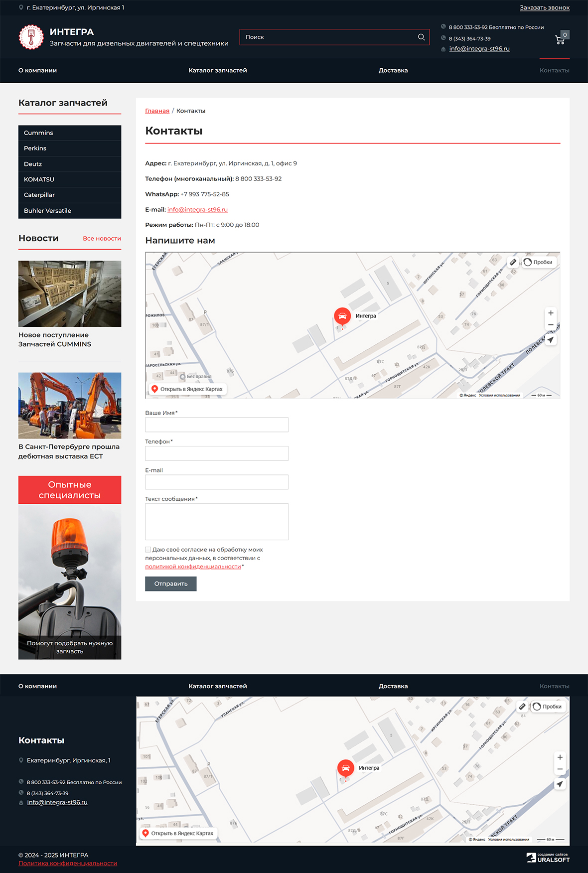The height and width of the screenshot is (873, 588).
Task: Click the Заказать звонок link
Action: (x=544, y=7)
